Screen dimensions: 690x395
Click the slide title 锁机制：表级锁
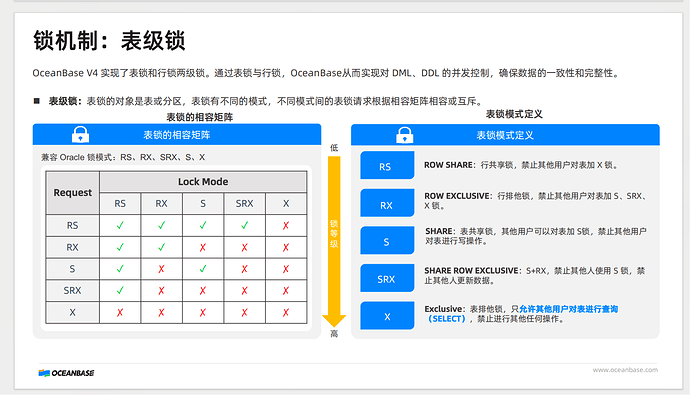coord(109,41)
